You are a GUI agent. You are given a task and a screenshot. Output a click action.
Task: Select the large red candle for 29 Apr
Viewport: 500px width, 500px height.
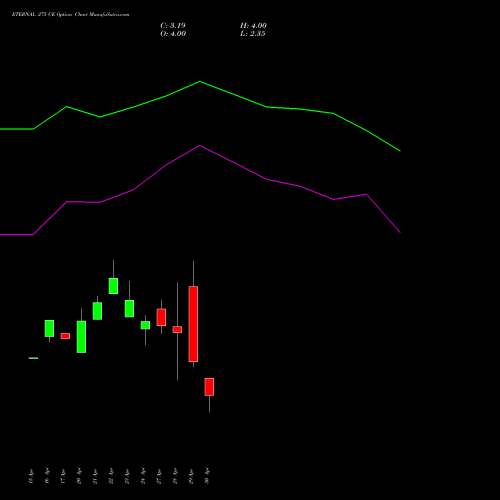coord(193,324)
